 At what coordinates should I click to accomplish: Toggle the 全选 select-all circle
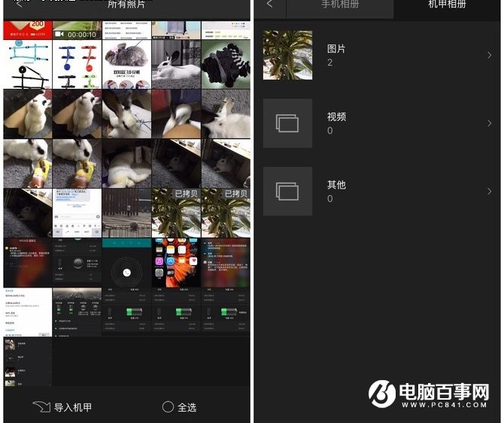click(x=169, y=406)
